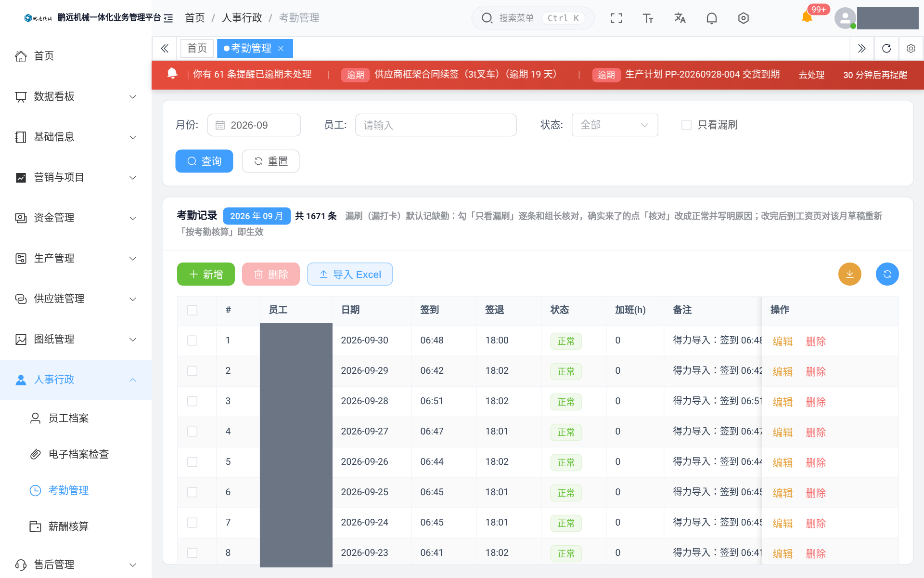Switch to the 首页 tab
The height and width of the screenshot is (578, 924).
coord(197,48)
